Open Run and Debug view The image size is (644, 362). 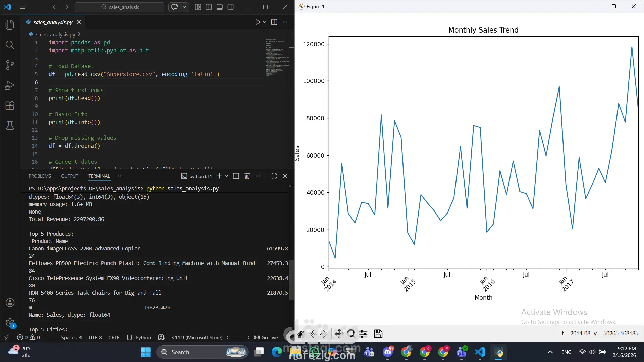[10, 86]
